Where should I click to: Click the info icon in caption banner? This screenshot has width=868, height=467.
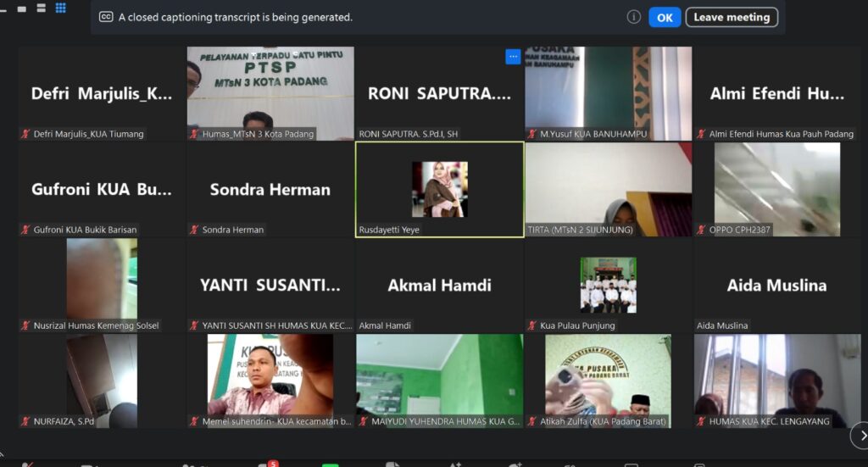633,17
